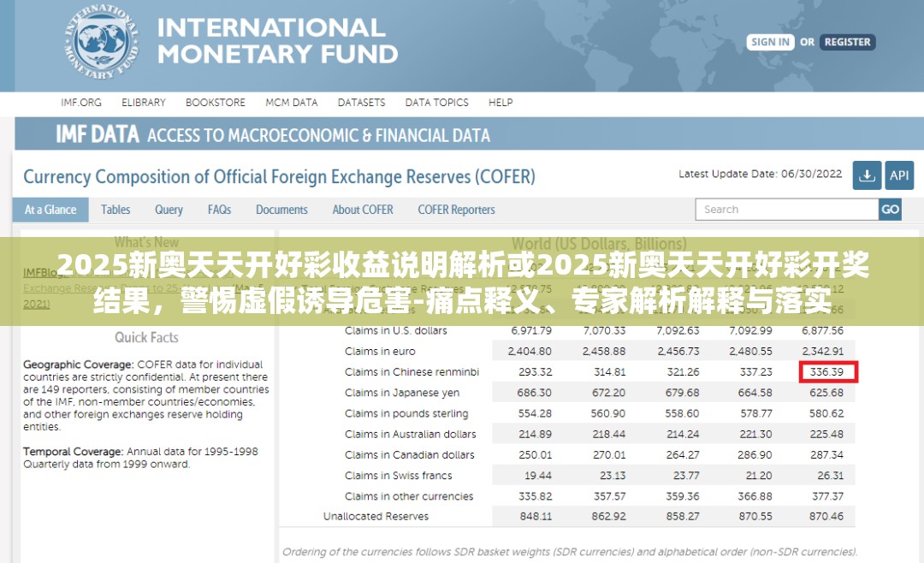
Task: Click the Claims in Japanese yen row label
Action: [x=402, y=394]
